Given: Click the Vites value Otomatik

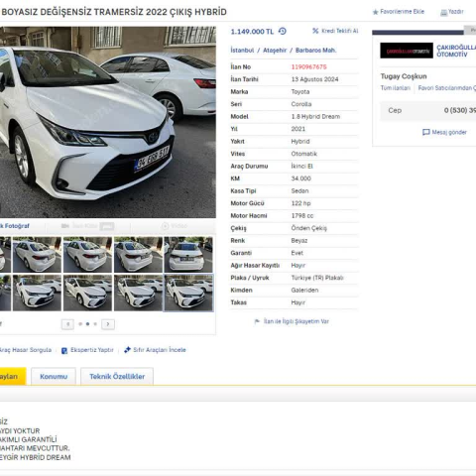Looking at the screenshot, I should (x=304, y=154).
